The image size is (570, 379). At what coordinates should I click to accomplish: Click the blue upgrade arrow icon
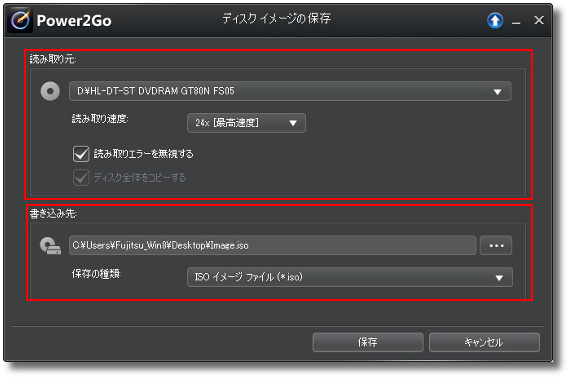[495, 21]
